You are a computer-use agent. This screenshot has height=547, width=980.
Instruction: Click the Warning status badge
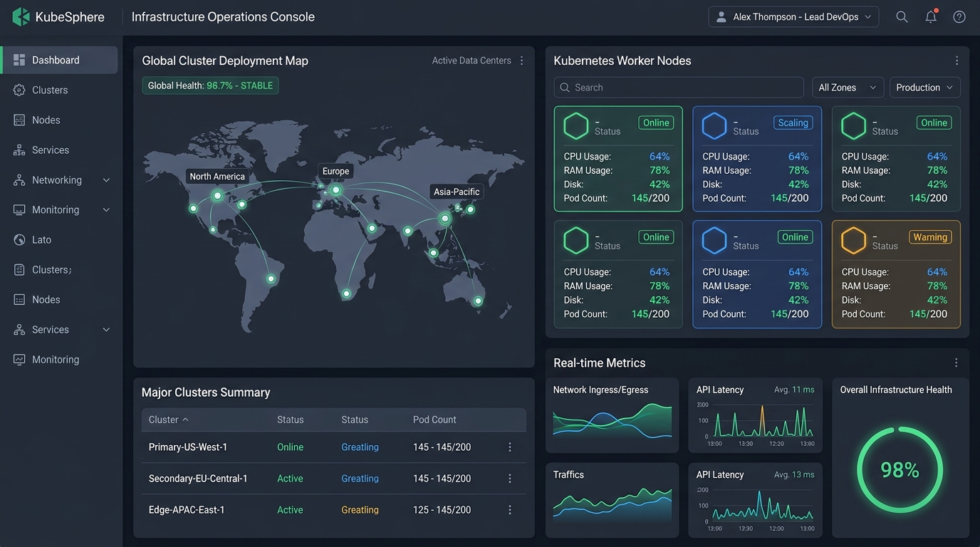coord(930,237)
